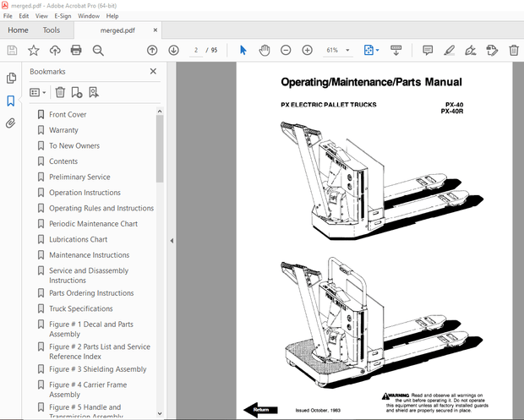Open the bookmark options dropdown
The height and width of the screenshot is (420, 524).
click(37, 92)
